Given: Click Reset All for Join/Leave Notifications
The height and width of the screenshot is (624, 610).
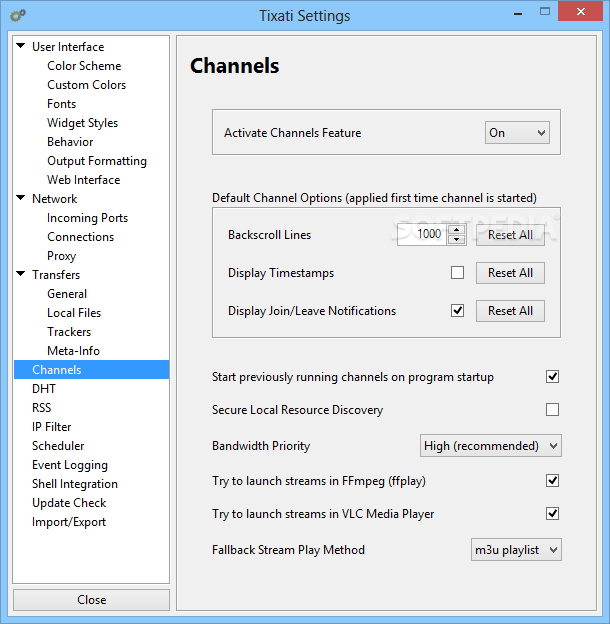Looking at the screenshot, I should pos(510,311).
